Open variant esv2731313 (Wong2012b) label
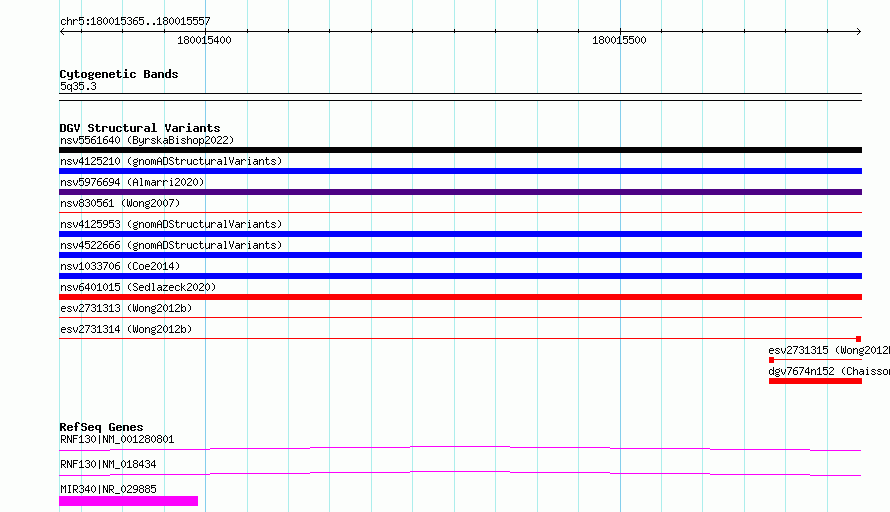Image resolution: width=890 pixels, height=512 pixels. click(126, 308)
